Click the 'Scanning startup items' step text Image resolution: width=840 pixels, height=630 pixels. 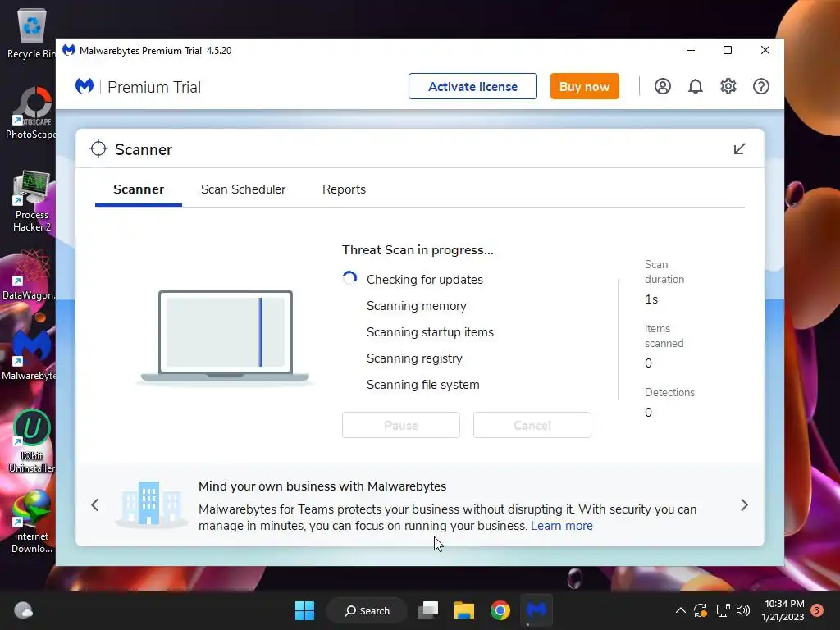tap(430, 332)
